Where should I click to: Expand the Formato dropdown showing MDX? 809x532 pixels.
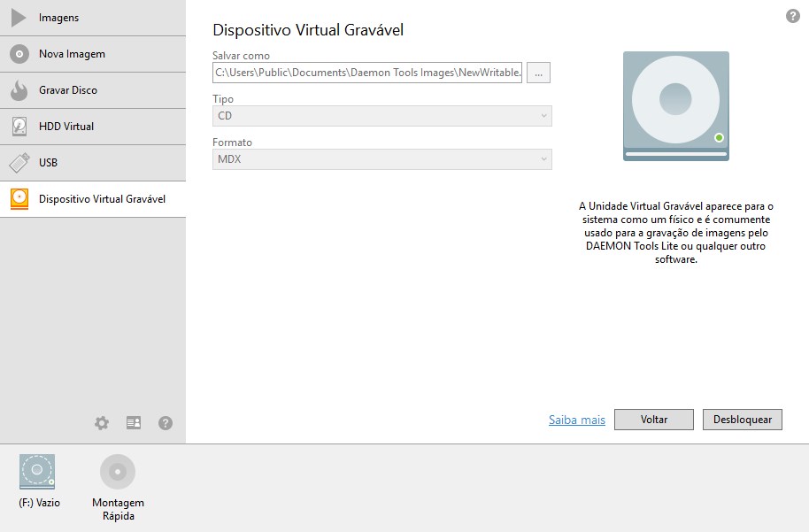pyautogui.click(x=382, y=159)
